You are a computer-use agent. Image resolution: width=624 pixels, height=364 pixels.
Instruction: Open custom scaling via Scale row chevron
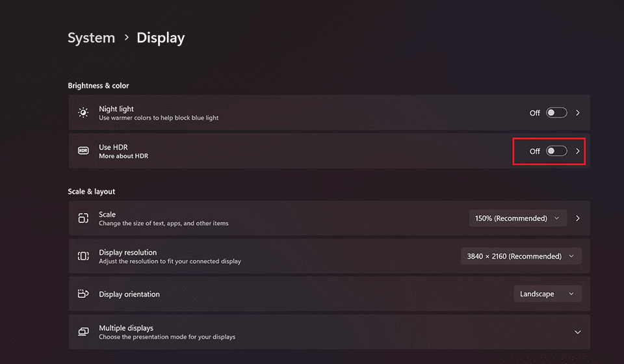point(578,218)
